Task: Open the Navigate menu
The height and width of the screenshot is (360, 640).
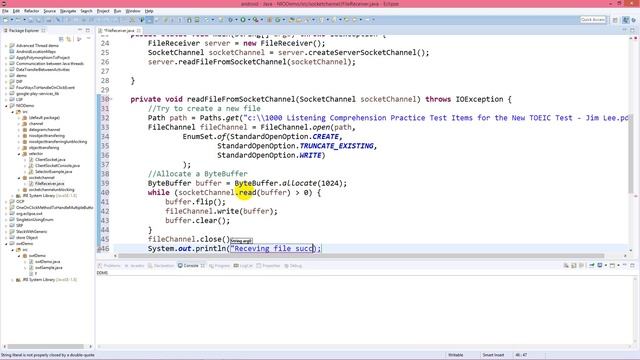Action: click(68, 11)
